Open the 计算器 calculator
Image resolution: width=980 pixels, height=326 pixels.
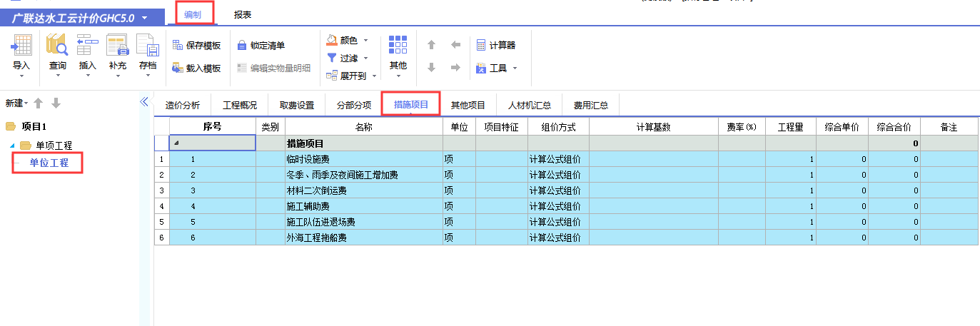click(x=495, y=45)
